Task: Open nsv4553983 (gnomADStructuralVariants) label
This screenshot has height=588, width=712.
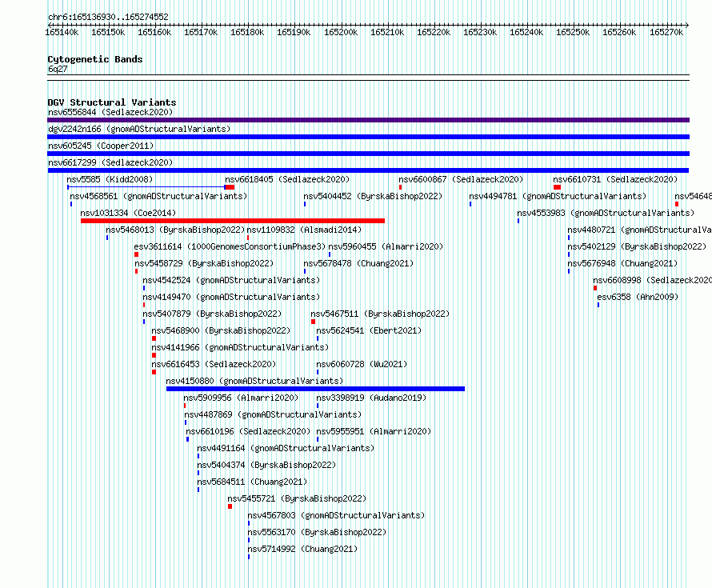Action: [606, 213]
